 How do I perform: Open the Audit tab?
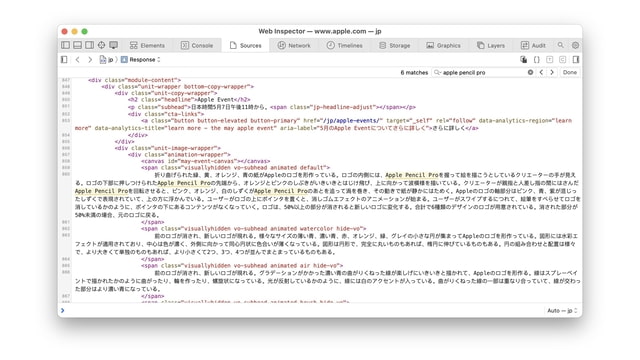pyautogui.click(x=533, y=45)
